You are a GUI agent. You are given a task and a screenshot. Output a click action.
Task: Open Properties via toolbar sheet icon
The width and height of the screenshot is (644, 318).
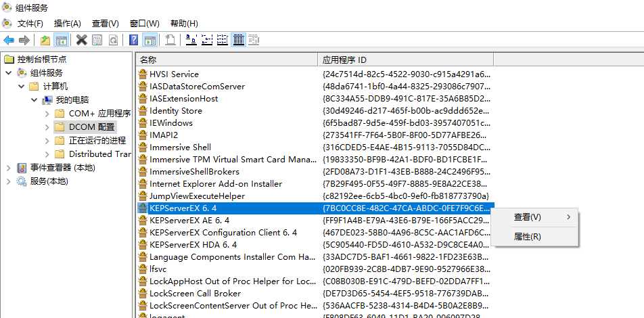pos(97,40)
